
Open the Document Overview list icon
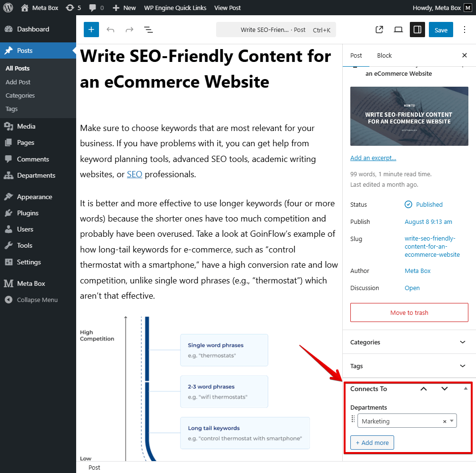pyautogui.click(x=149, y=30)
